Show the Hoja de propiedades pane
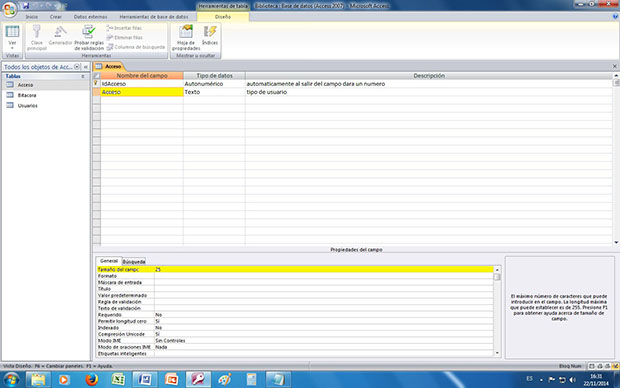 [x=186, y=37]
